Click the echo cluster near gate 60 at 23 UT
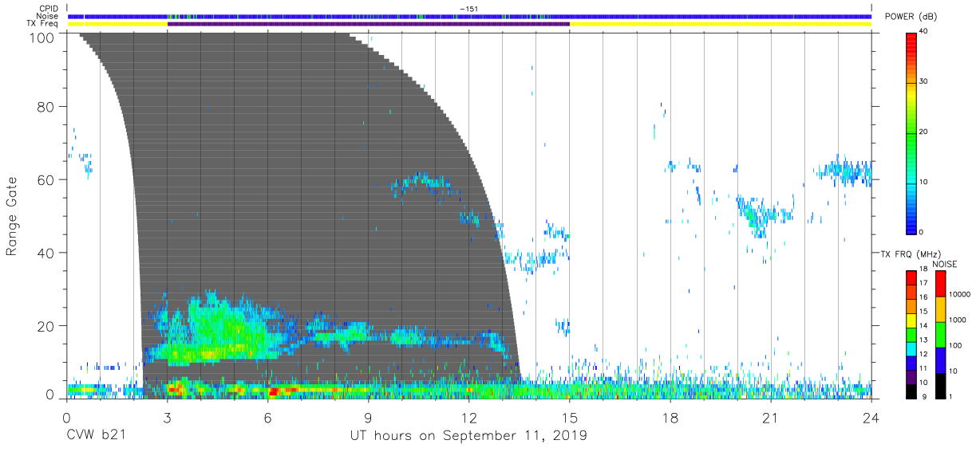This screenshot has height=452, width=980. tap(846, 171)
